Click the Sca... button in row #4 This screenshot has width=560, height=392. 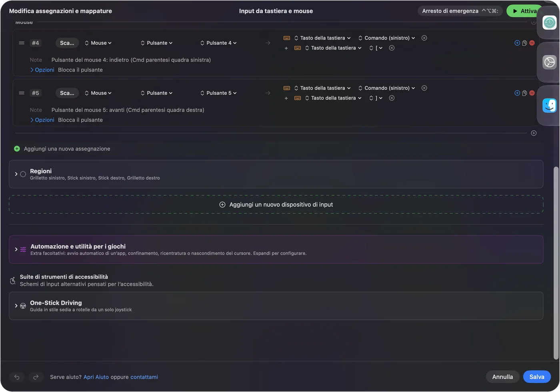tap(67, 43)
